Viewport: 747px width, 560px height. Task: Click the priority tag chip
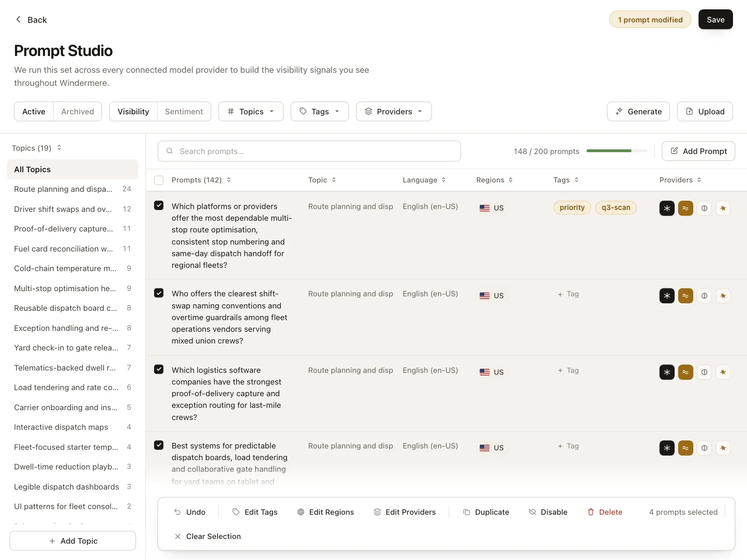pos(572,208)
